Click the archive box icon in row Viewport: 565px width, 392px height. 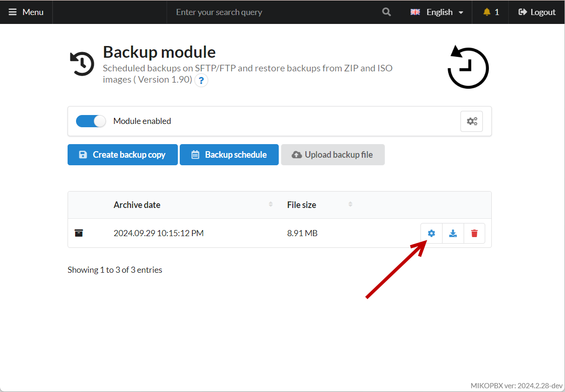(79, 233)
